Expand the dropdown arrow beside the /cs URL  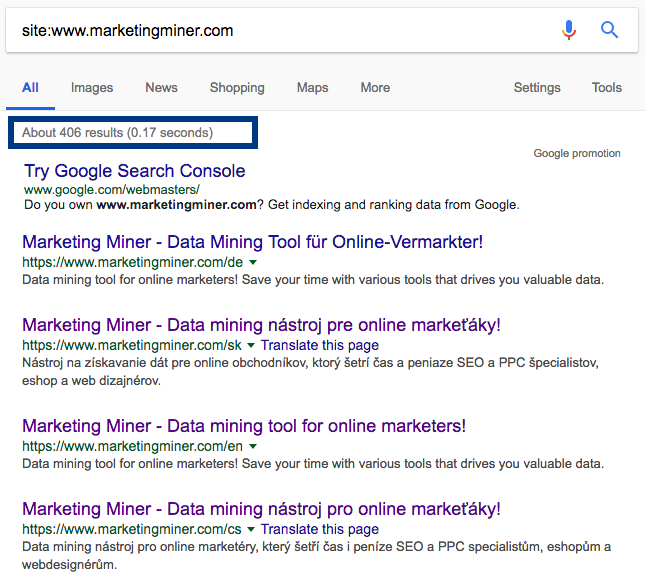[251, 529]
